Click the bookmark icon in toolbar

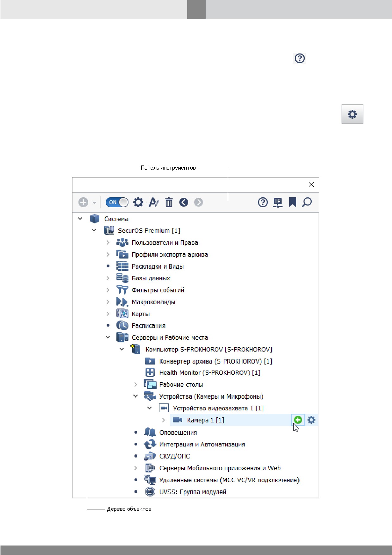(x=293, y=202)
